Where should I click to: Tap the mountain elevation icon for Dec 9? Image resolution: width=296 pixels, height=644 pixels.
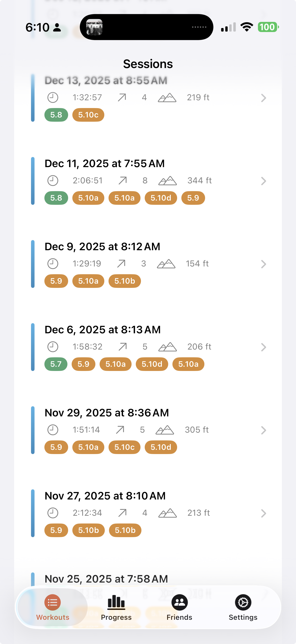coord(166,264)
